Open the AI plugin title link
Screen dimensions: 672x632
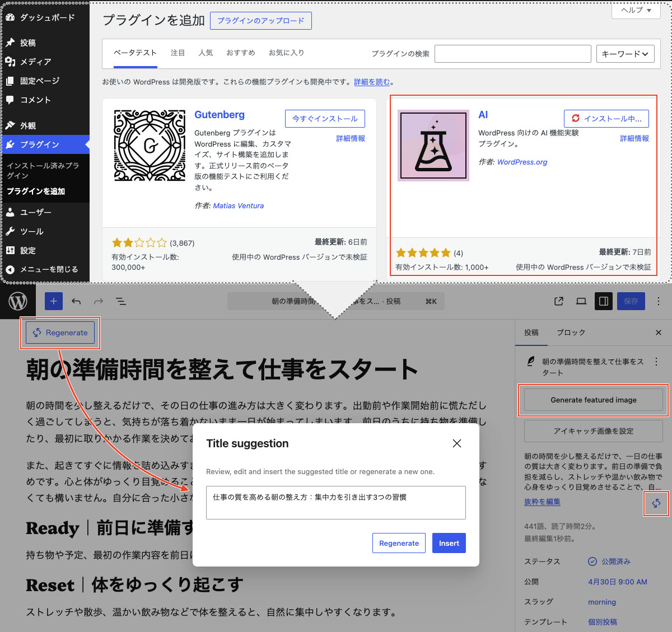(483, 115)
